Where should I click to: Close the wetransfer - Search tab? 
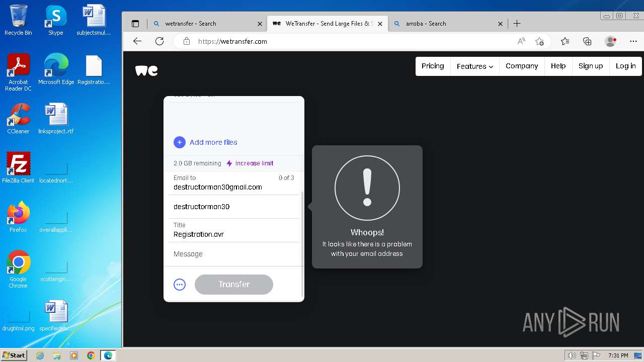pos(260,24)
